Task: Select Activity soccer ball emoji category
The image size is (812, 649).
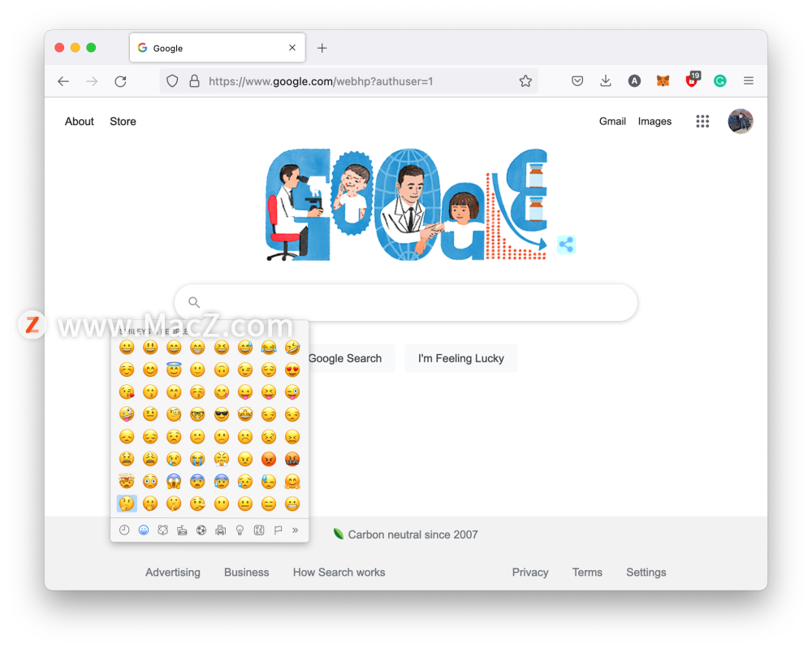Action: point(201,530)
